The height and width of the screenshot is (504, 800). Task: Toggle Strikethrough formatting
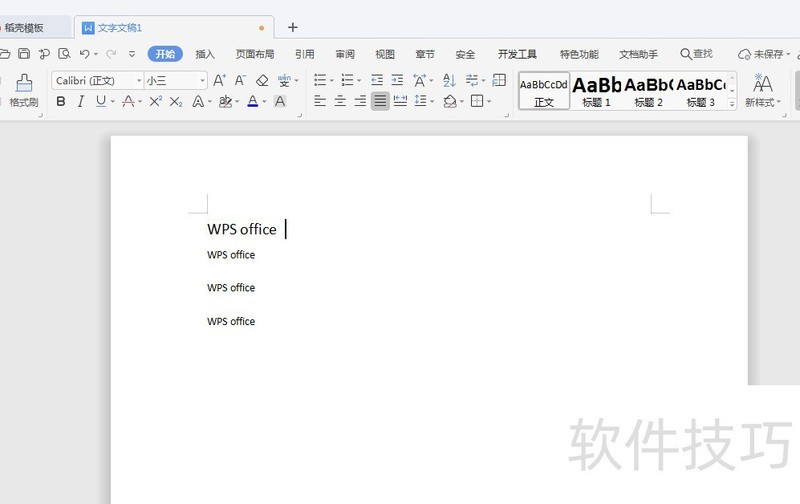click(129, 101)
